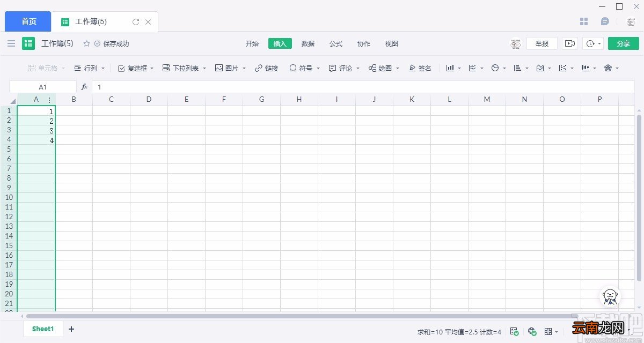Select the Sheet1 sheet tab
Viewport: 644px width, 343px height.
[43, 329]
